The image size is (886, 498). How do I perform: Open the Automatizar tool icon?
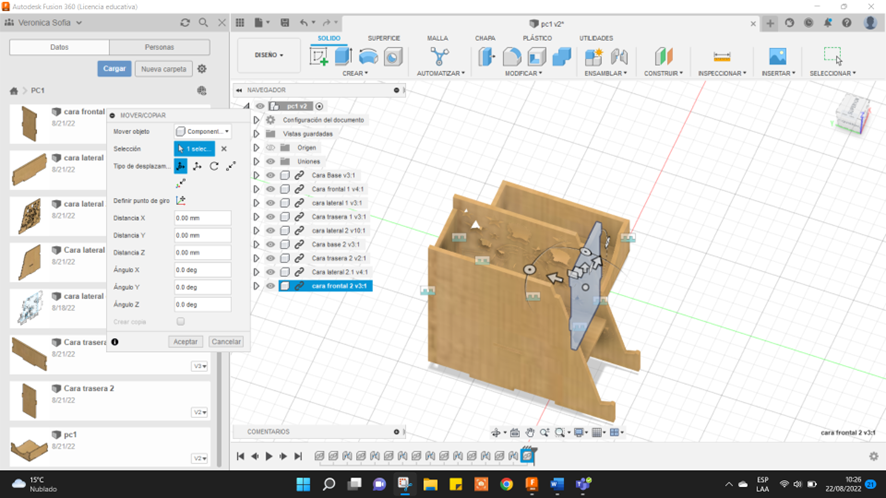(x=439, y=57)
